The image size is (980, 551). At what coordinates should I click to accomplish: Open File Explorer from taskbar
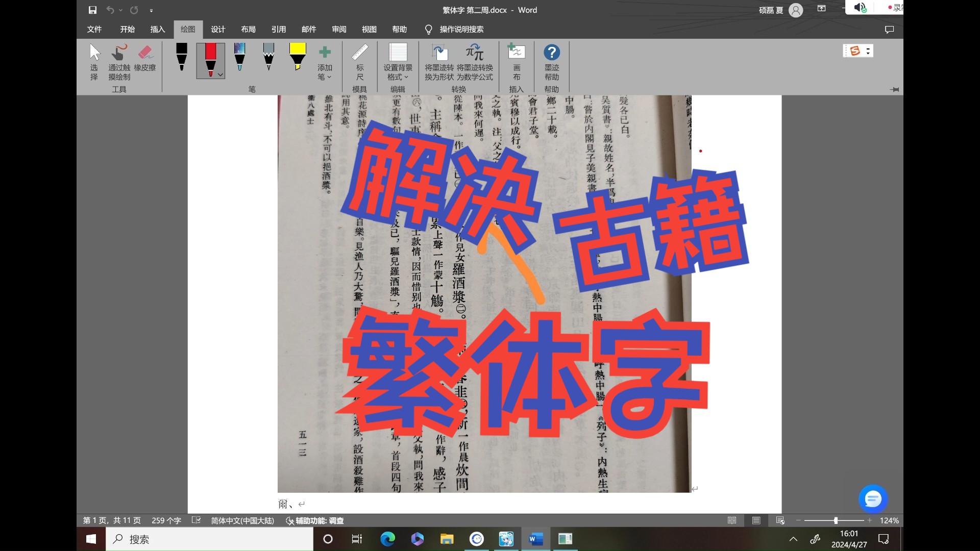(x=447, y=539)
